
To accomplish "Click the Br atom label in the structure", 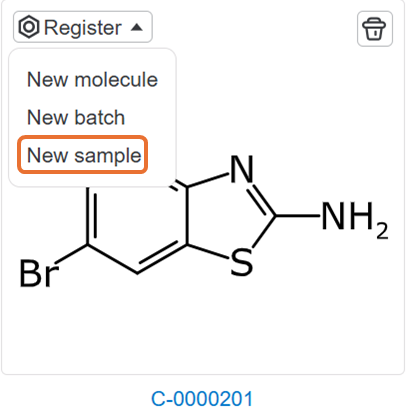I will (39, 273).
